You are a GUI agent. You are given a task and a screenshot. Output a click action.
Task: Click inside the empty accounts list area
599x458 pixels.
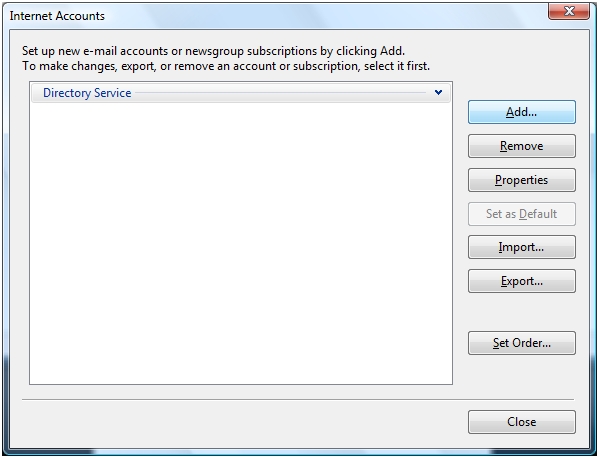[241, 243]
